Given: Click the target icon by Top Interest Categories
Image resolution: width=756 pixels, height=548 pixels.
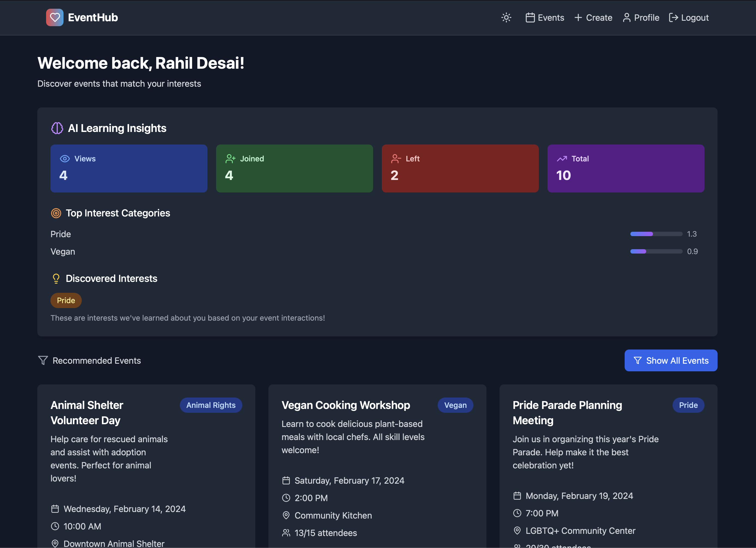Looking at the screenshot, I should [56, 213].
